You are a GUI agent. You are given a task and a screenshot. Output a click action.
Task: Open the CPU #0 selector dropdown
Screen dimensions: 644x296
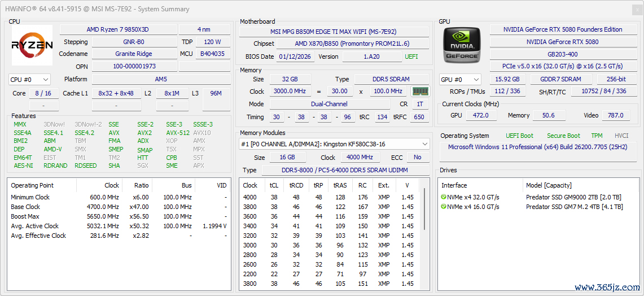tap(29, 79)
